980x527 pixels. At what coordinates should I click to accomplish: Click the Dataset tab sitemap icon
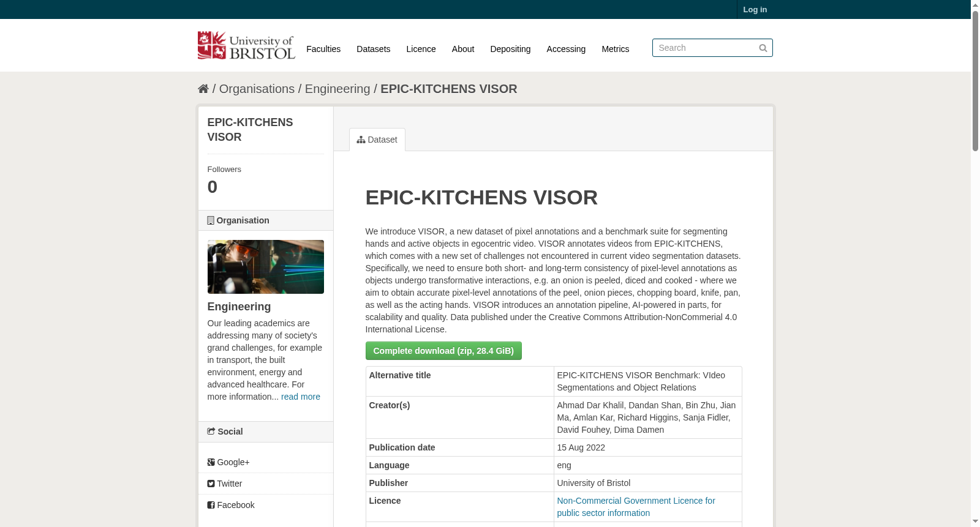click(361, 140)
